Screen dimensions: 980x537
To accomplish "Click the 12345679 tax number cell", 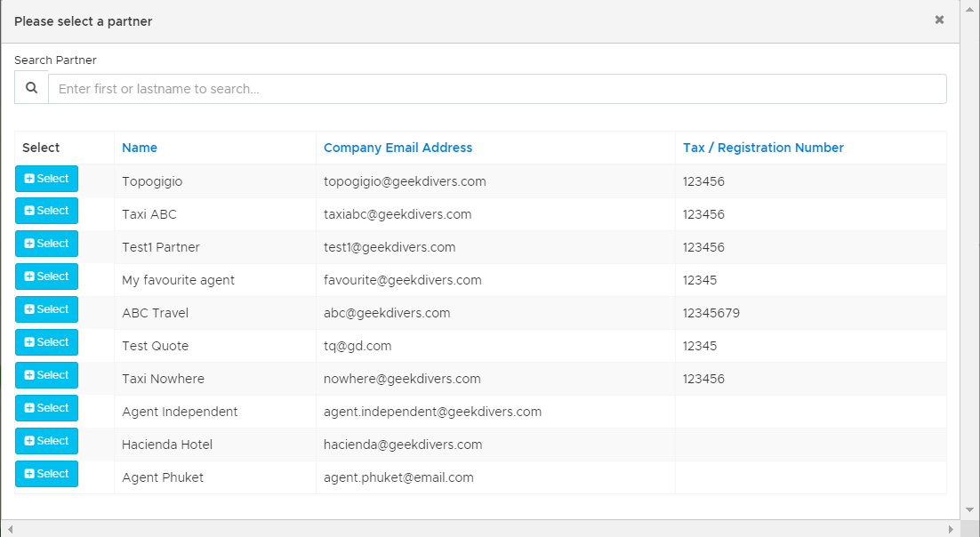I will tap(811, 313).
